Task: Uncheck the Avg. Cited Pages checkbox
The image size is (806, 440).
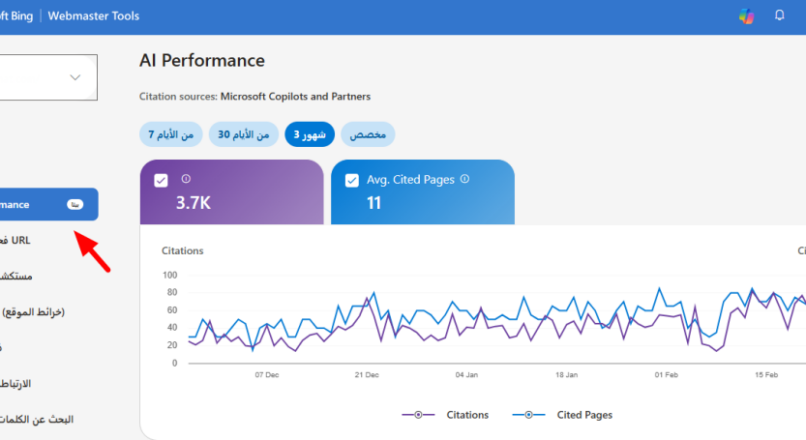Action: [x=352, y=181]
